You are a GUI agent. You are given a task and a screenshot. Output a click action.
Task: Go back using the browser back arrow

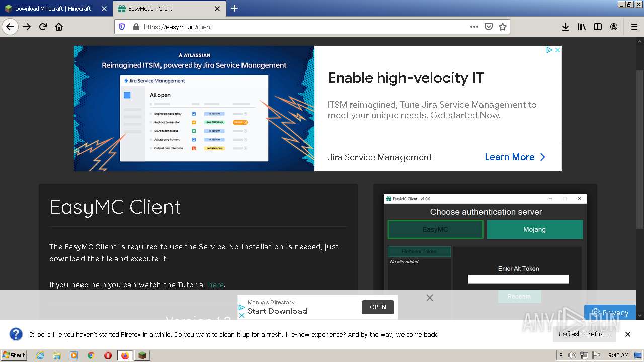tap(10, 27)
